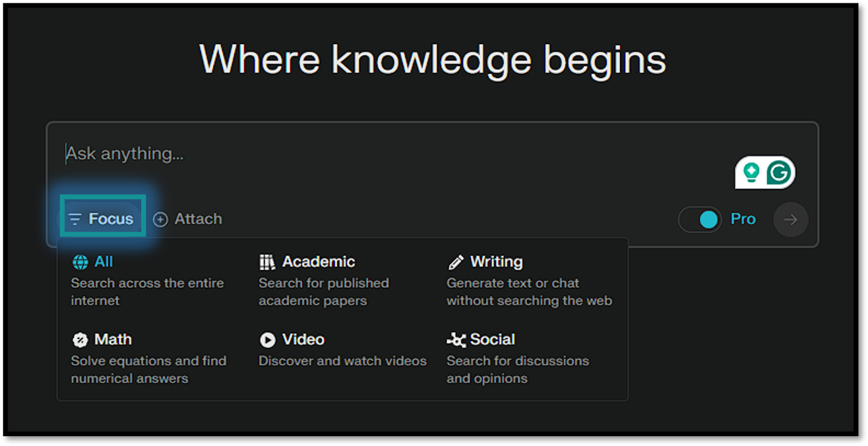Choose the Writing focus mode
868x446 pixels.
[x=496, y=262]
